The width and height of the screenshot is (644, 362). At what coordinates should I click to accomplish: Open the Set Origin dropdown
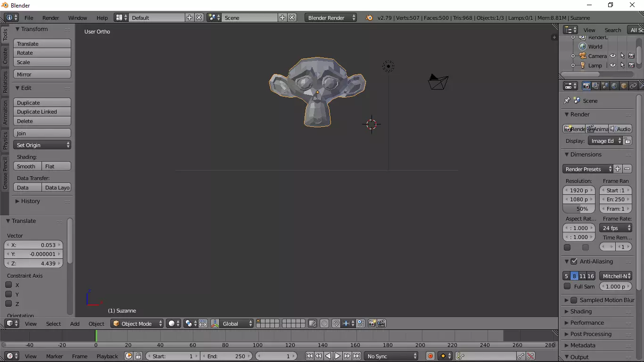click(42, 145)
